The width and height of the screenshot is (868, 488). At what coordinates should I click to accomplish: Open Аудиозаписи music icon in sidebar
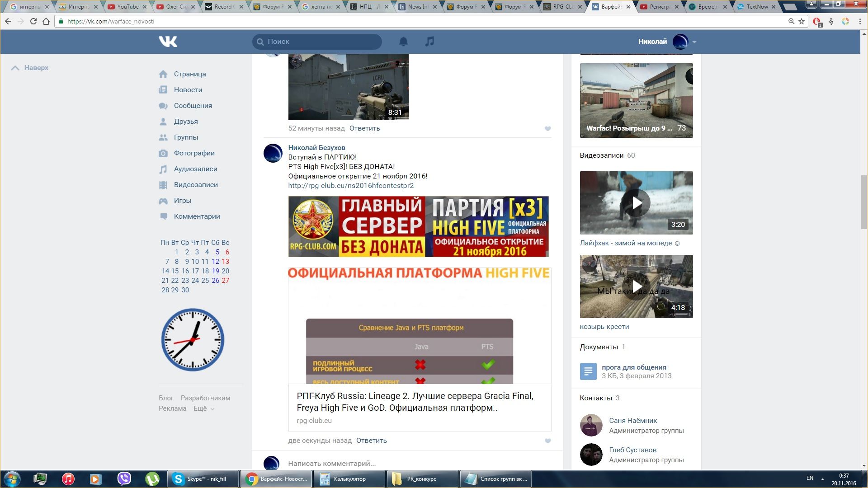[163, 169]
